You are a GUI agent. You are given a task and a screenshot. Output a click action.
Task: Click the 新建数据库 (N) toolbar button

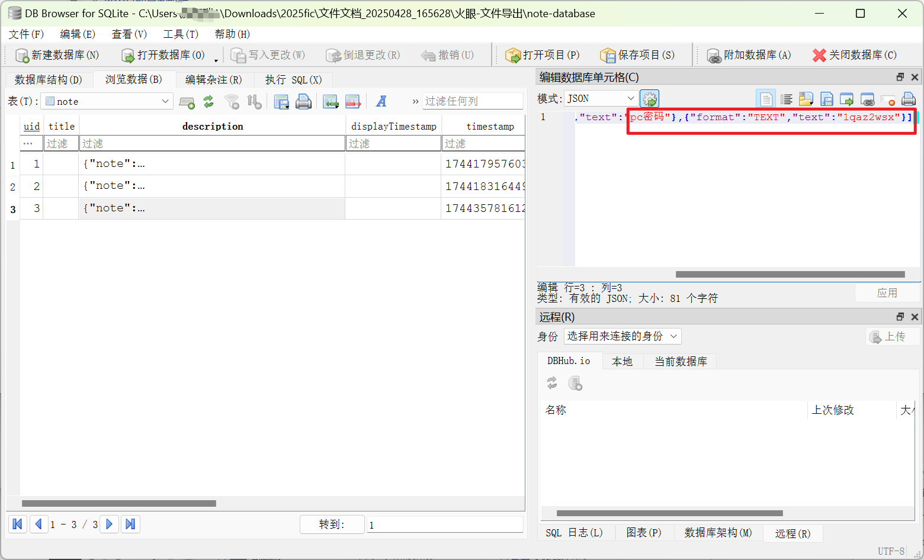[57, 55]
